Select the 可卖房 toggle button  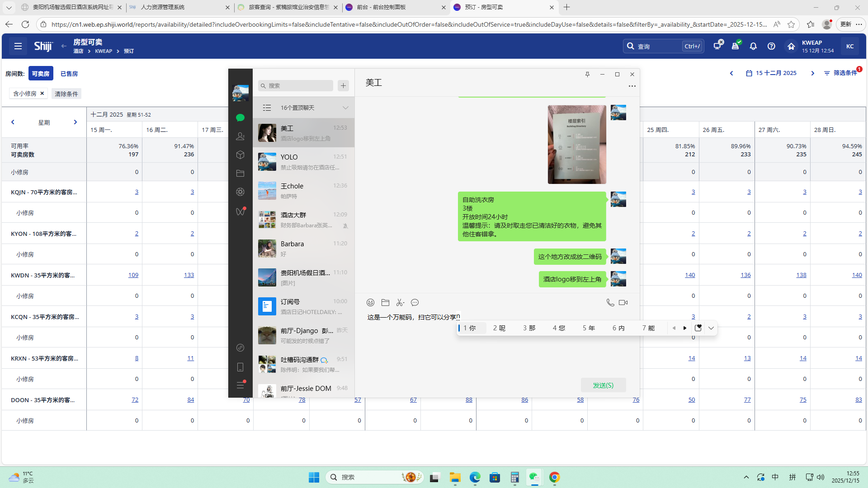41,74
